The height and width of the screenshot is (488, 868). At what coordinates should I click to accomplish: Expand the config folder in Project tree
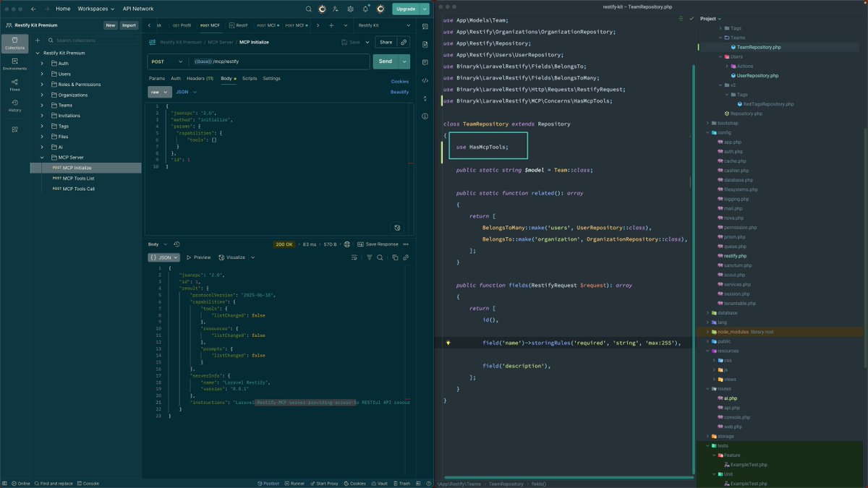[708, 132]
